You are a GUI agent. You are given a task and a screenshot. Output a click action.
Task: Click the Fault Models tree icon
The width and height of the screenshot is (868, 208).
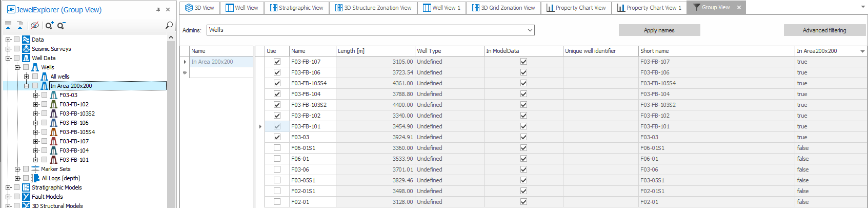(x=26, y=197)
